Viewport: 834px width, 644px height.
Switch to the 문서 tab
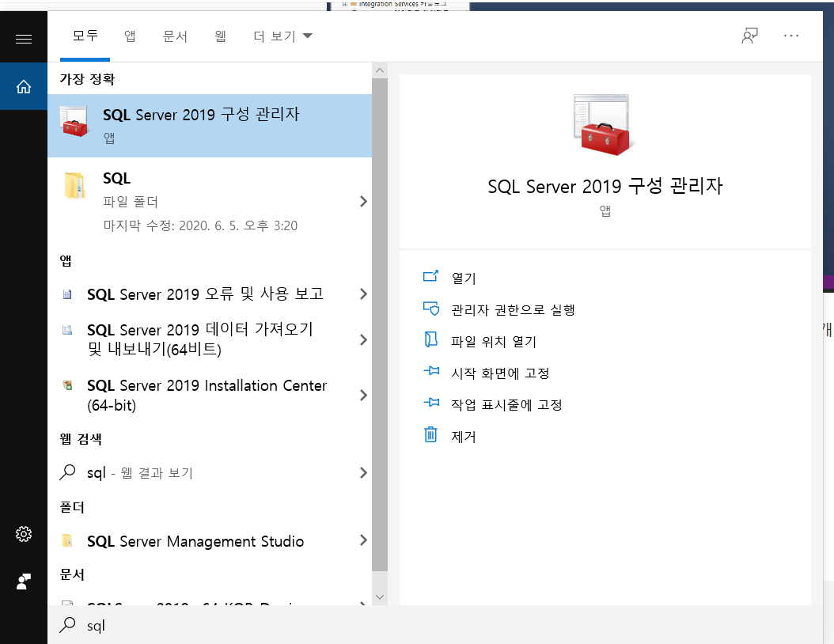pyautogui.click(x=175, y=36)
